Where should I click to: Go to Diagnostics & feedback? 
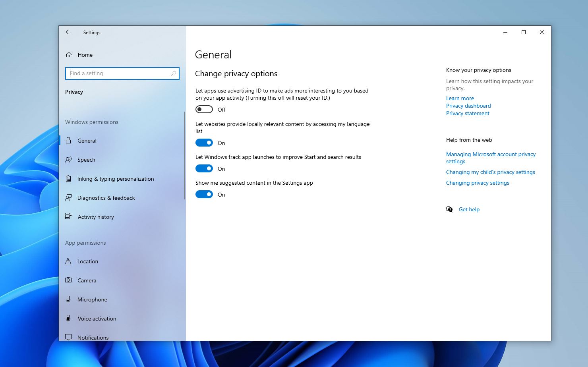click(x=122, y=198)
